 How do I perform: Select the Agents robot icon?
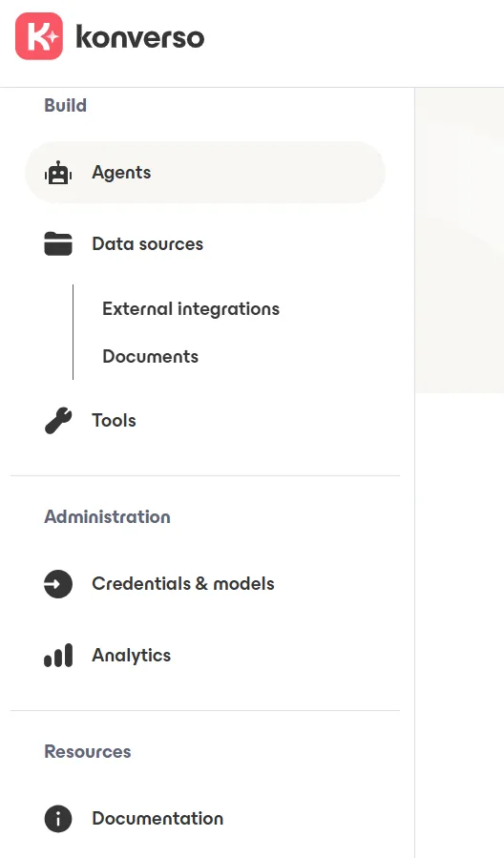point(58,173)
